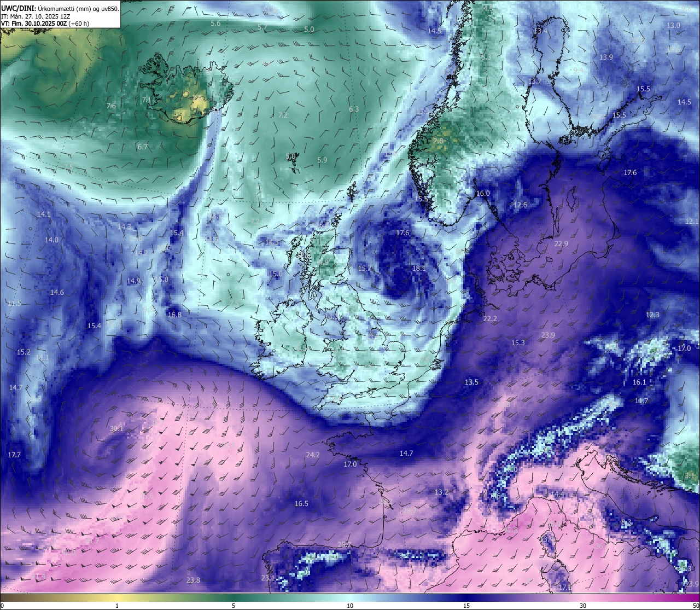Viewport: 700px width, 610px height.
Task: Click the 15.3 map value
Action: [x=518, y=342]
